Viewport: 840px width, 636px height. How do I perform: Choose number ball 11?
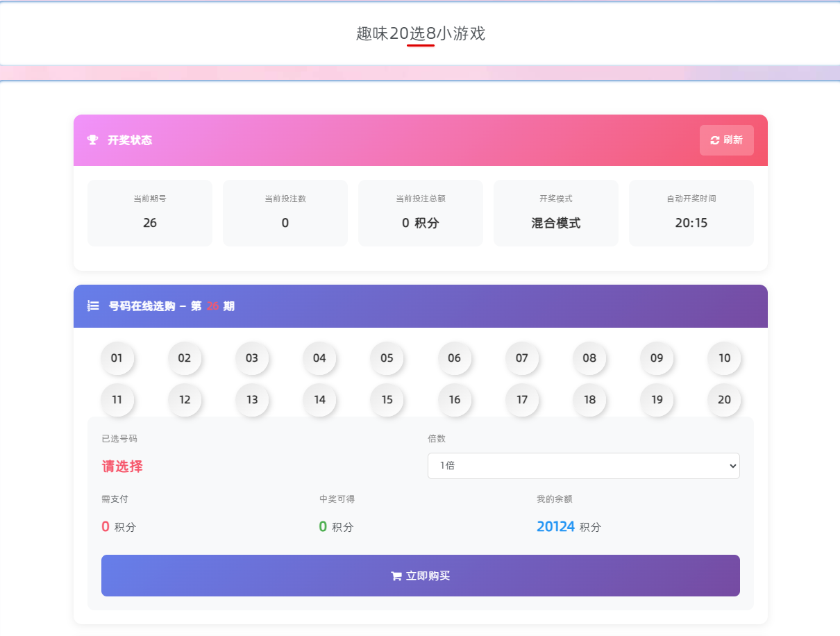117,400
